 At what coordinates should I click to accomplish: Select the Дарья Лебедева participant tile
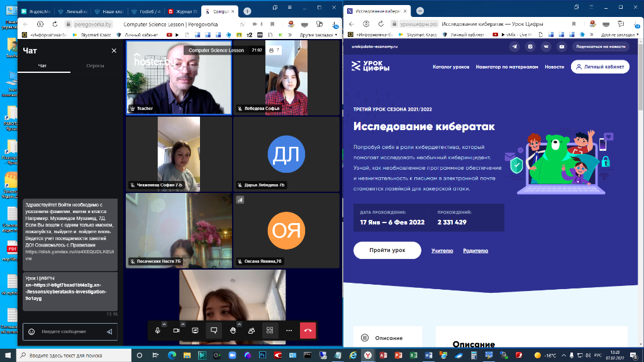point(286,154)
